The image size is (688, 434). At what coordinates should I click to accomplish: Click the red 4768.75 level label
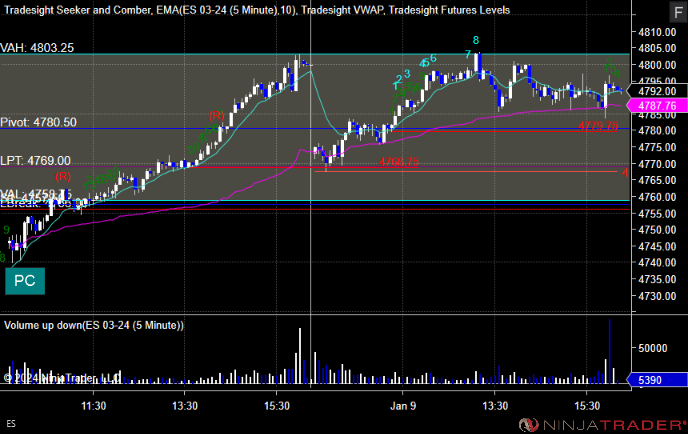[x=399, y=162]
